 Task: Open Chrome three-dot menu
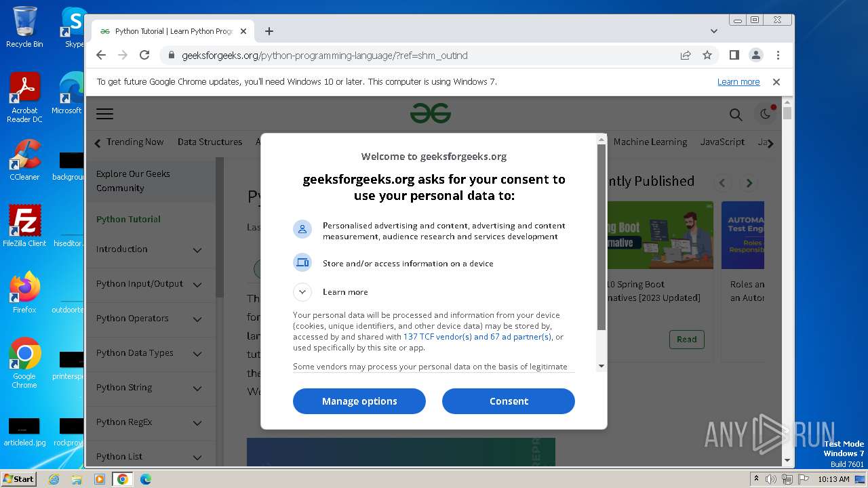tap(778, 56)
